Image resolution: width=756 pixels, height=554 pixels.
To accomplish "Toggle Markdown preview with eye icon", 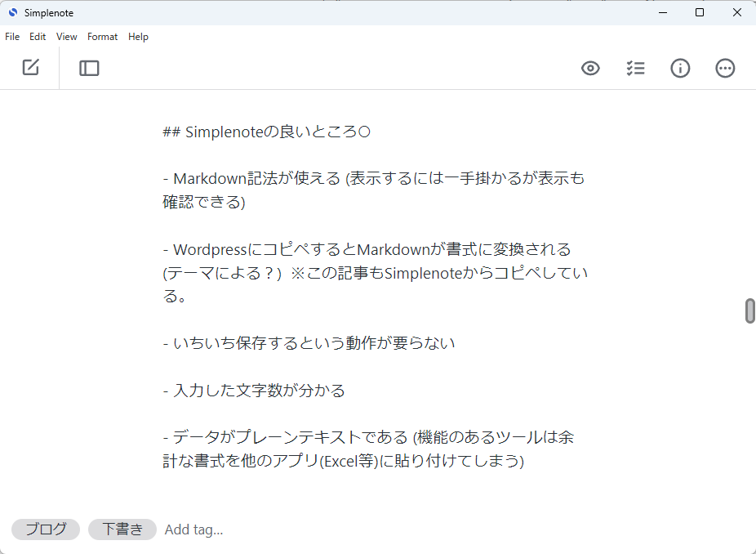I will (x=590, y=68).
